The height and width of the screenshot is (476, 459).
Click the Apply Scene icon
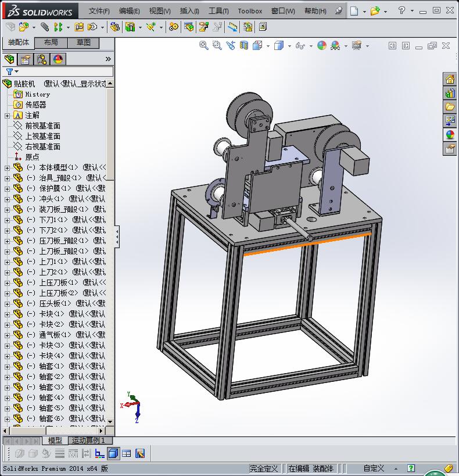(335, 45)
